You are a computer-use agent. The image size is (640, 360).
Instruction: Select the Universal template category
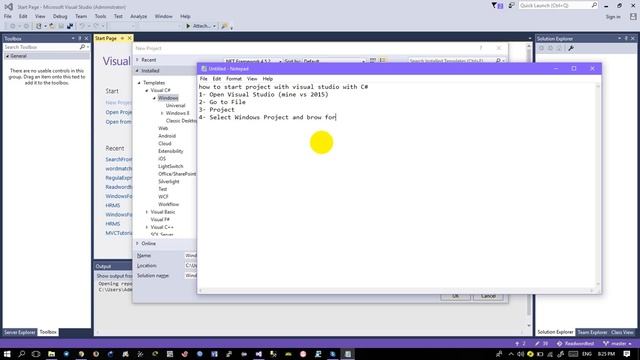pos(176,106)
